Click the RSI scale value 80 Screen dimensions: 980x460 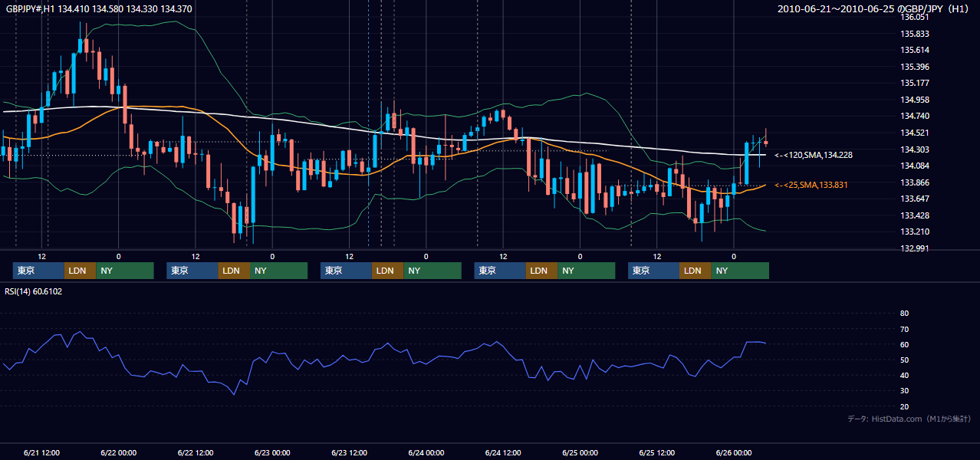tap(904, 314)
